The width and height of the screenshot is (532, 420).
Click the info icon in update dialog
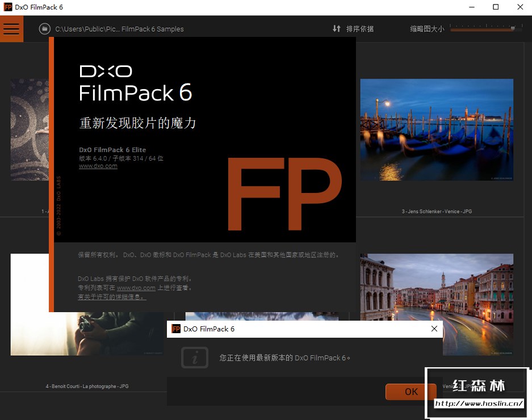click(195, 358)
